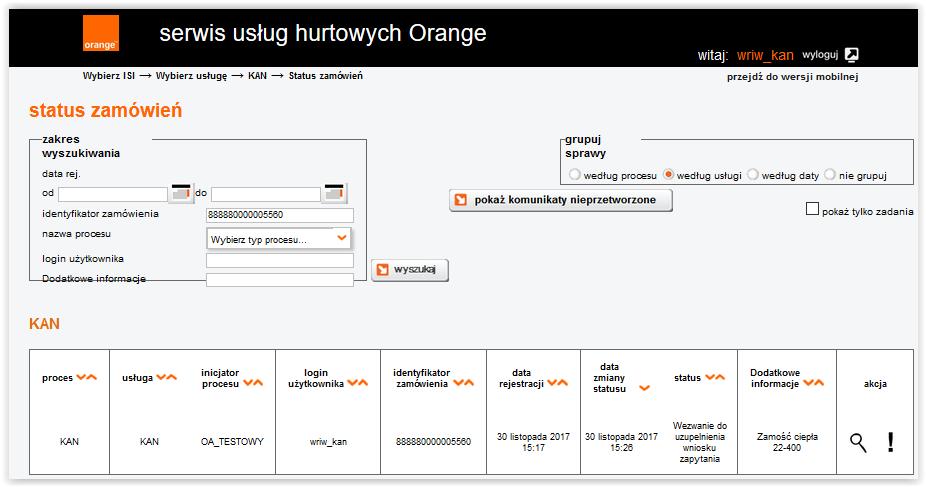926x487 pixels.
Task: Sort by the status column arrows
Action: [715, 377]
